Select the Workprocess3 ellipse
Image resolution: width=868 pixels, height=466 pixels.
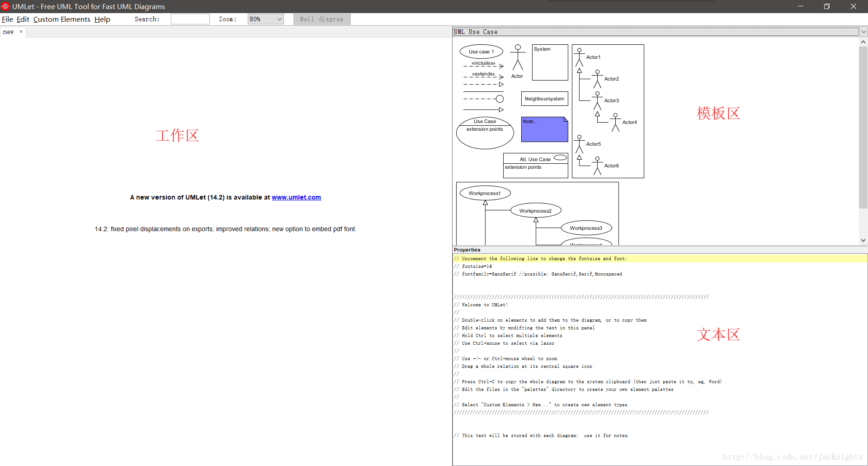coord(586,228)
